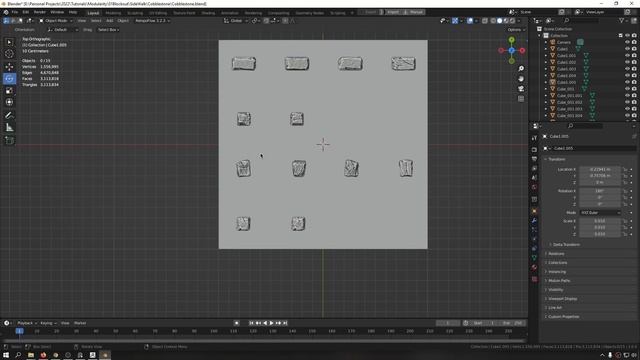
Task: Hide Cube1.001 in viewport via eye icon
Action: click(x=627, y=56)
